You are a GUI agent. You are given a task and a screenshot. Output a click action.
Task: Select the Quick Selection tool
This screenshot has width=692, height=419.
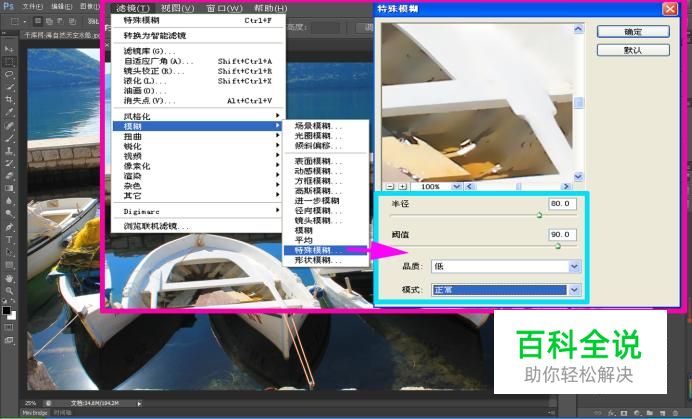(9, 87)
